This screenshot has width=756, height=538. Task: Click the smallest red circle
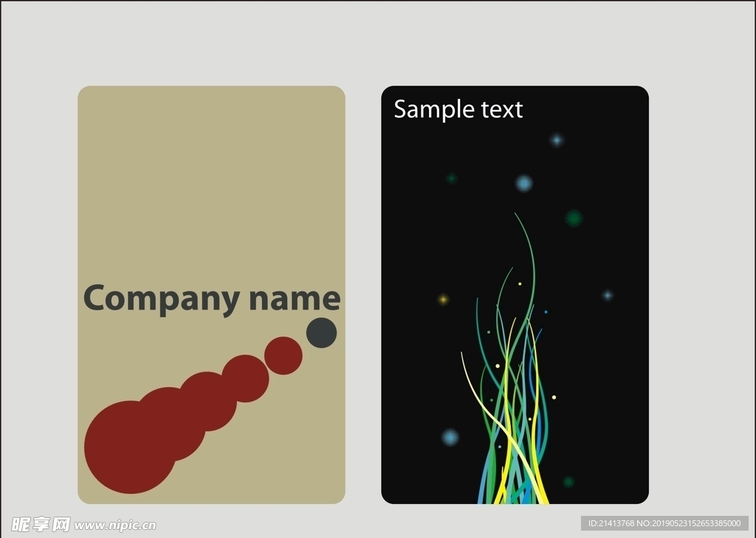(283, 356)
